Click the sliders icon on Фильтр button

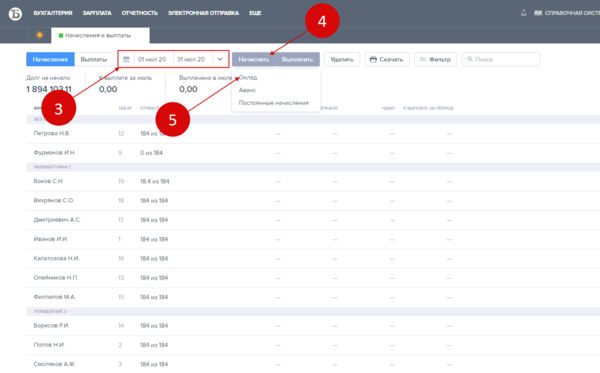423,59
